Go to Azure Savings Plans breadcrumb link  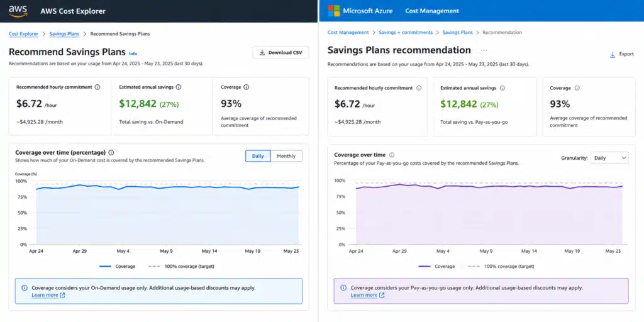pos(458,32)
